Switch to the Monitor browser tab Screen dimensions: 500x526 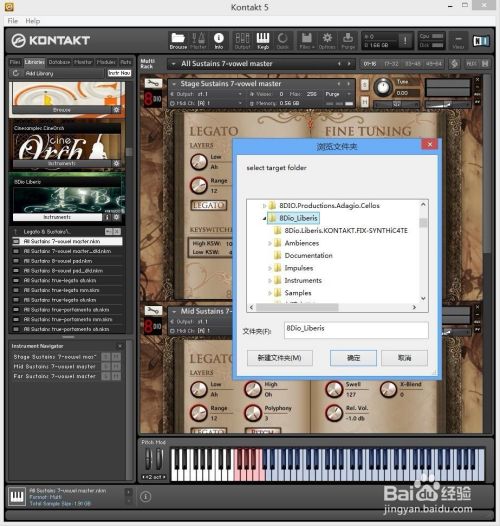point(83,62)
